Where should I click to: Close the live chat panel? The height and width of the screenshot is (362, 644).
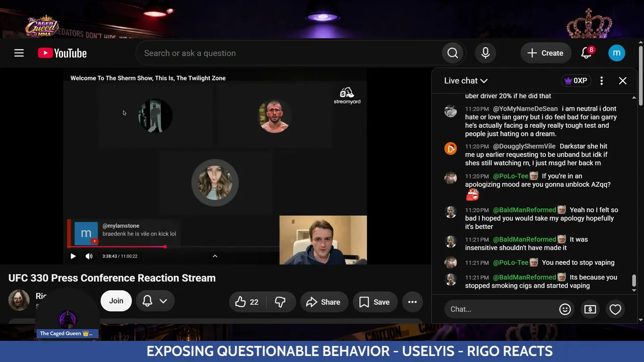pyautogui.click(x=623, y=80)
